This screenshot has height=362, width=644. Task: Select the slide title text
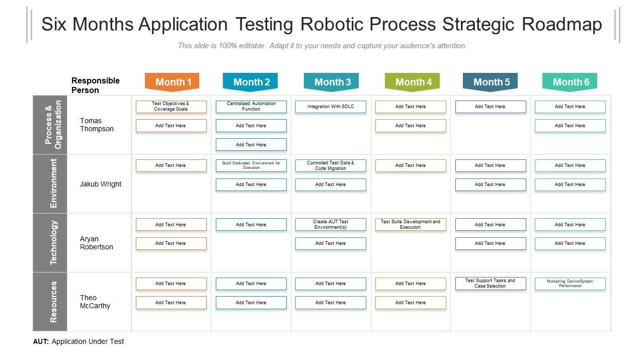[x=322, y=24]
